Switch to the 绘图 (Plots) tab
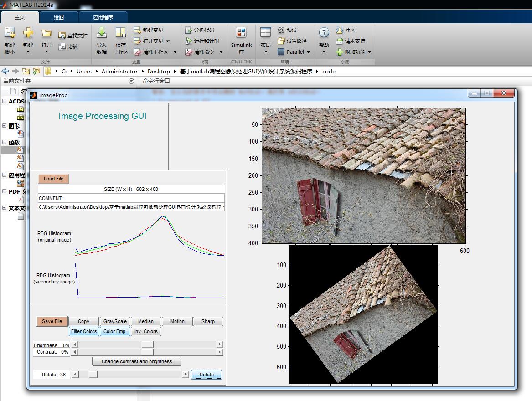The height and width of the screenshot is (401, 532). [x=59, y=17]
